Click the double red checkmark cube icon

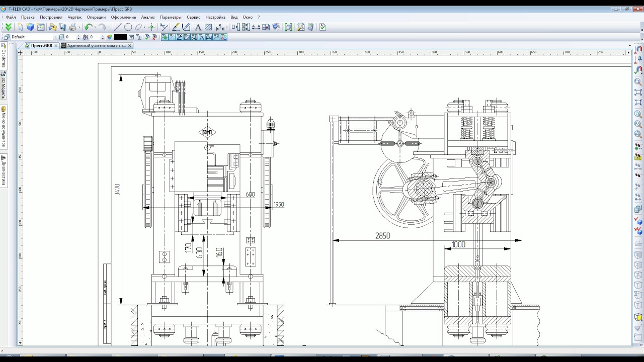click(x=638, y=230)
